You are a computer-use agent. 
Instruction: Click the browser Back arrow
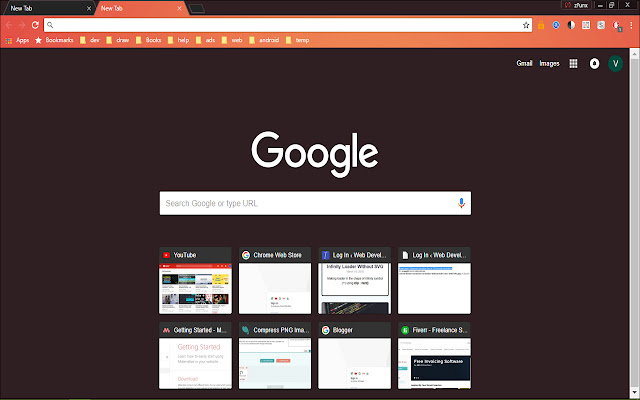coord(9,25)
